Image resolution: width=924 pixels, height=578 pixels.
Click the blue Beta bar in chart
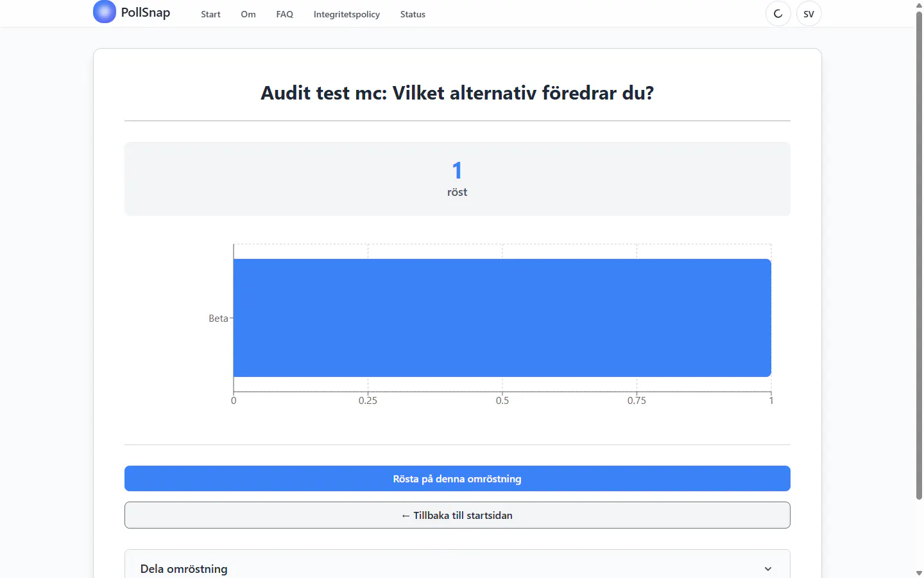click(x=502, y=318)
